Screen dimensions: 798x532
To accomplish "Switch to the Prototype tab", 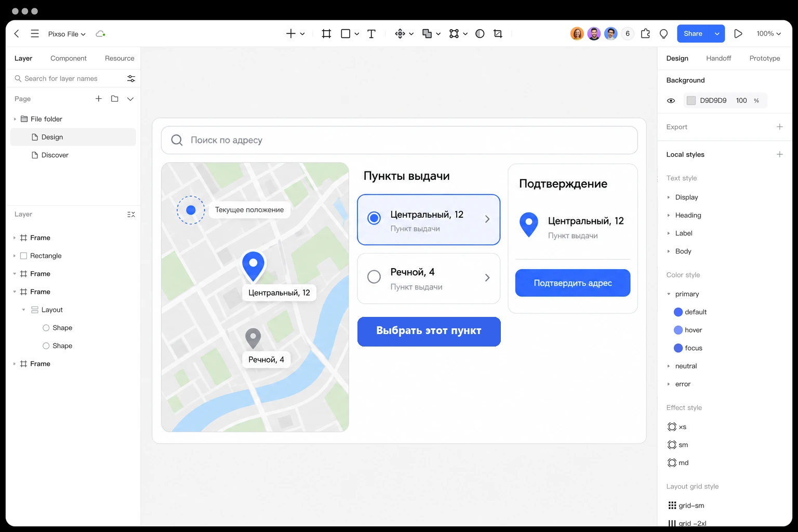I will click(x=765, y=58).
